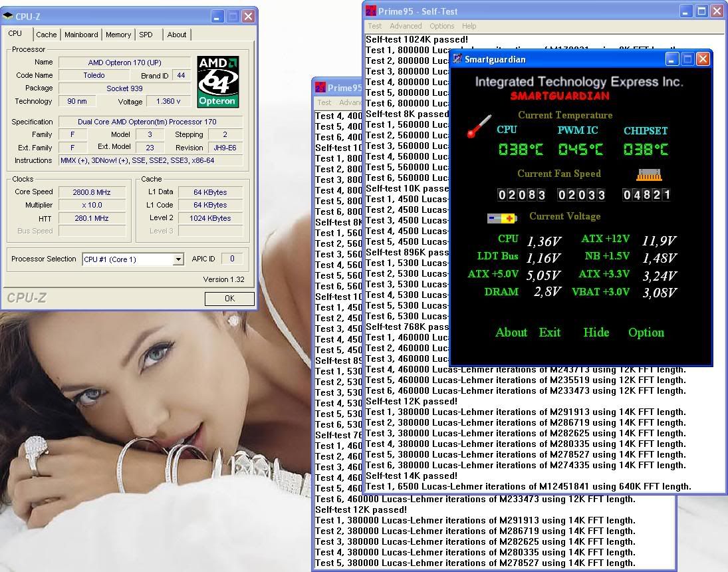This screenshot has height=572, width=728.
Task: Click the Prime95 - Self-Test title bar icon
Action: coord(370,11)
